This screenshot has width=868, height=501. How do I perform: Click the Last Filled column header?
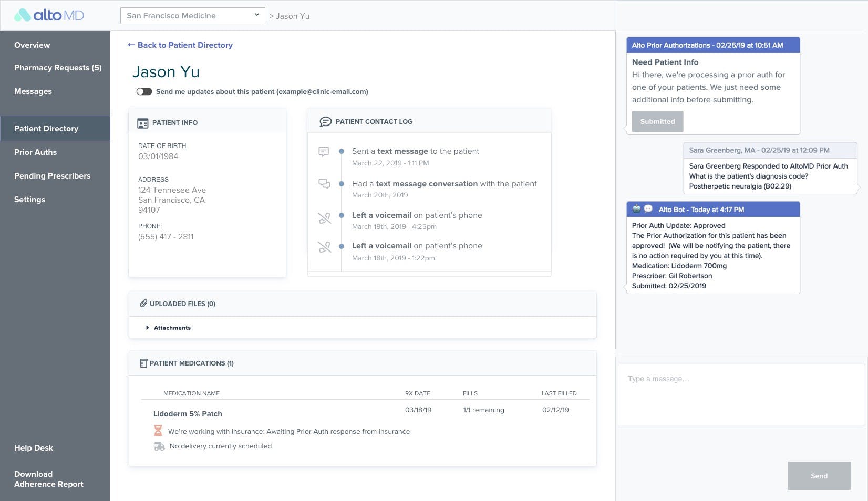click(559, 393)
